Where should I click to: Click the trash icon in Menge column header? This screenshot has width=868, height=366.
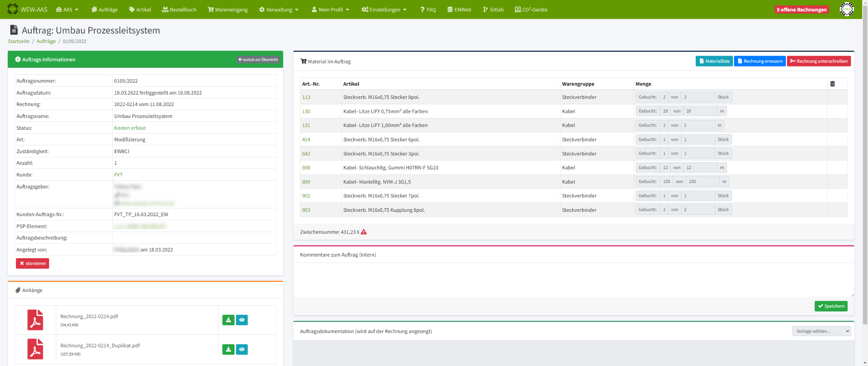tap(832, 84)
